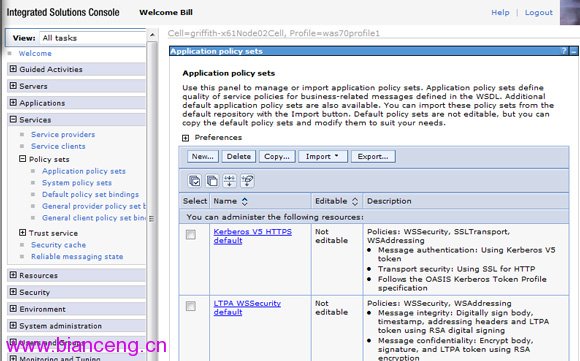Image resolution: width=580 pixels, height=361 pixels.
Task: Expand the Servers section
Action: [x=13, y=86]
